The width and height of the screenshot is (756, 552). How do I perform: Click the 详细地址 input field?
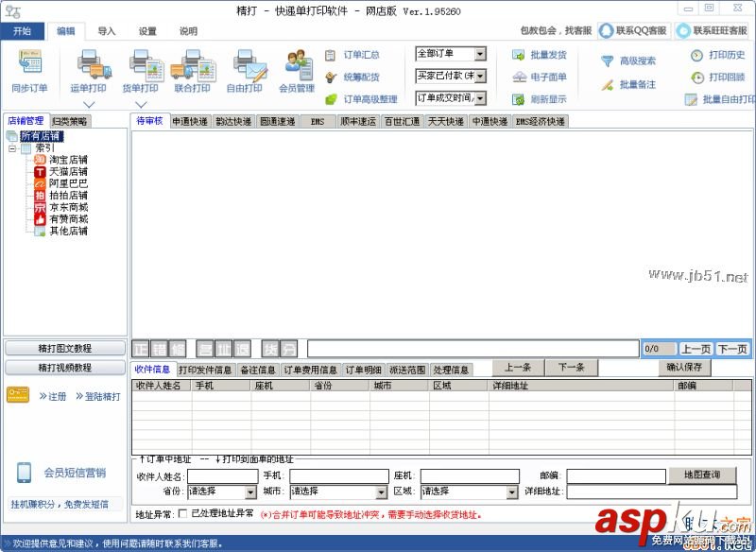(x=652, y=492)
